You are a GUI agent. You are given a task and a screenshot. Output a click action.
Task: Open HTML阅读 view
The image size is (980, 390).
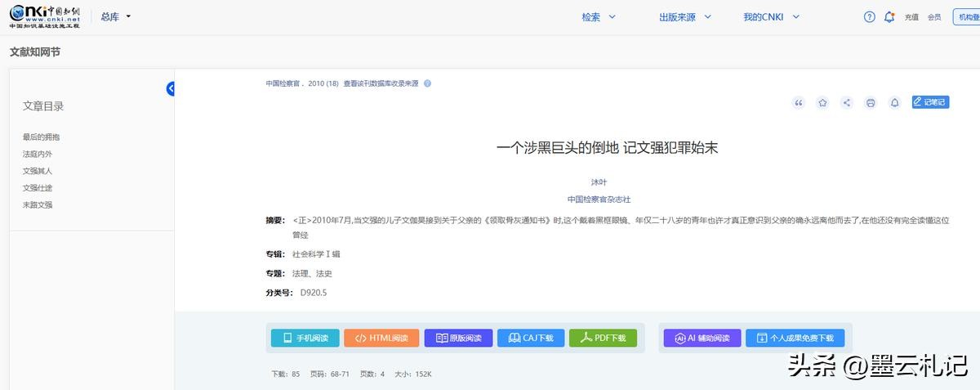(x=381, y=338)
